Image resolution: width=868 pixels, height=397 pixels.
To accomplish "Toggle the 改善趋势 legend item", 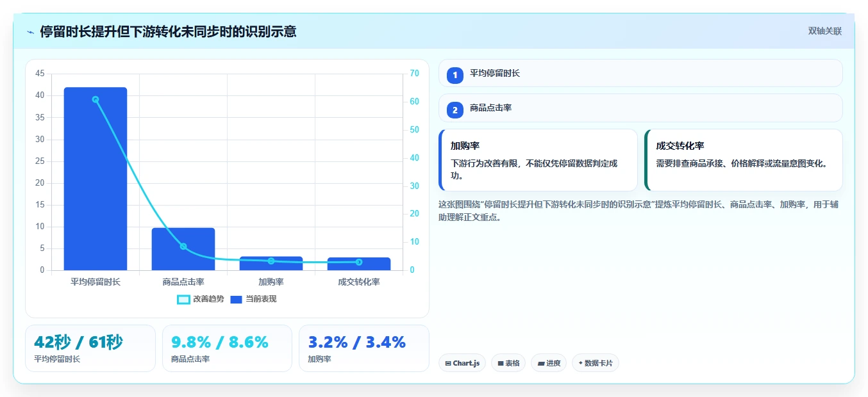I will [201, 299].
